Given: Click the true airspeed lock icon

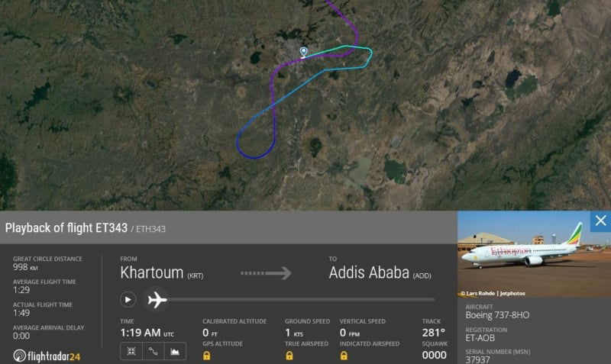Looking at the screenshot, I should [289, 356].
